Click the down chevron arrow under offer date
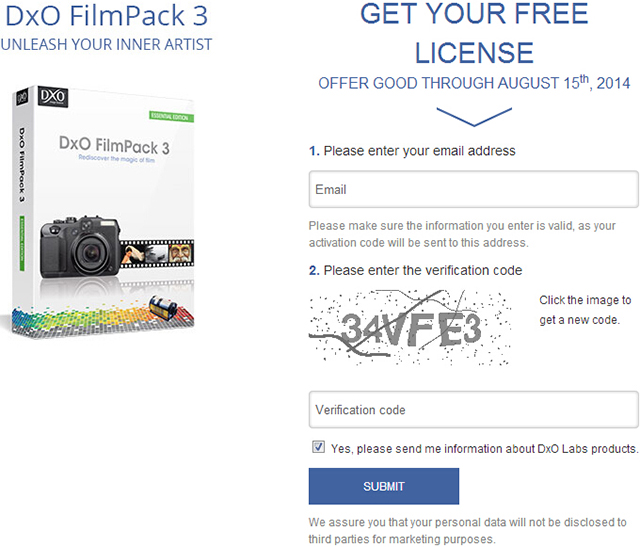This screenshot has width=640, height=547. 474,117
